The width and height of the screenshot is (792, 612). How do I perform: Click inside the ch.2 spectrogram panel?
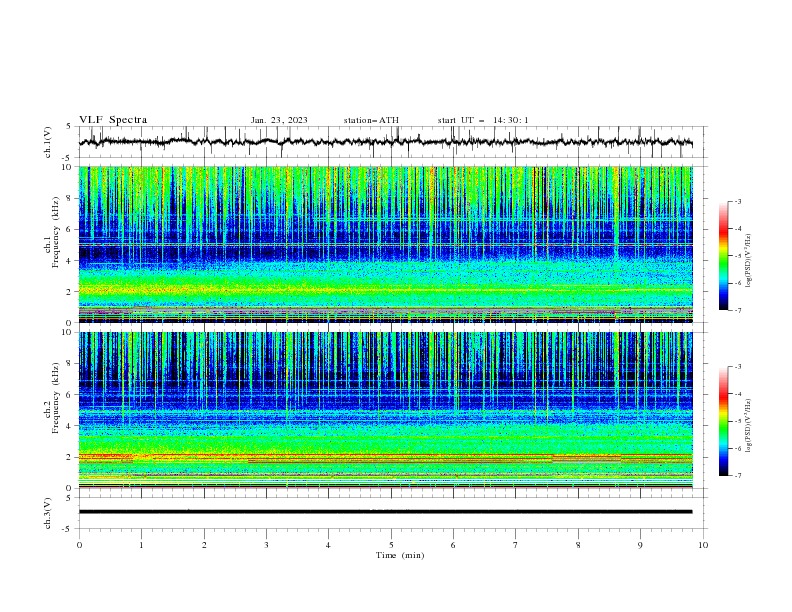385,410
